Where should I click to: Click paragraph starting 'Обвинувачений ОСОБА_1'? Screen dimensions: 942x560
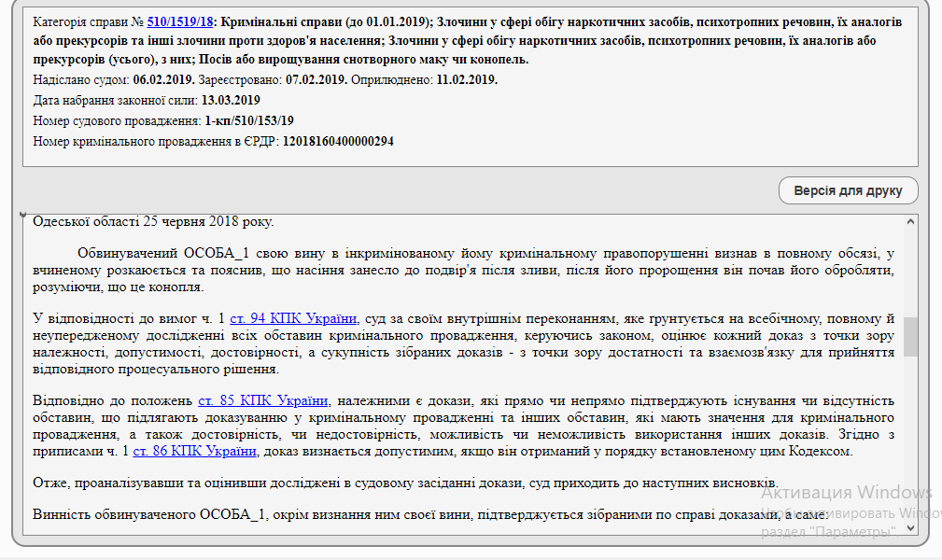462,270
